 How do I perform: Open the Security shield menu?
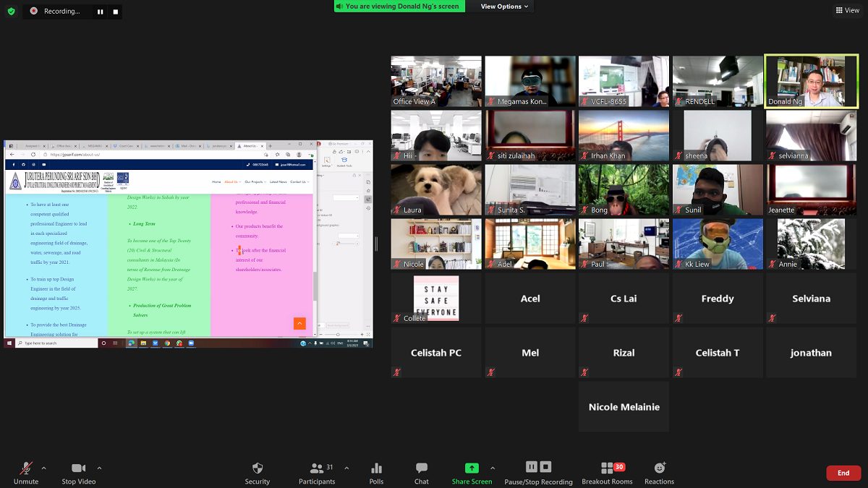pos(257,473)
